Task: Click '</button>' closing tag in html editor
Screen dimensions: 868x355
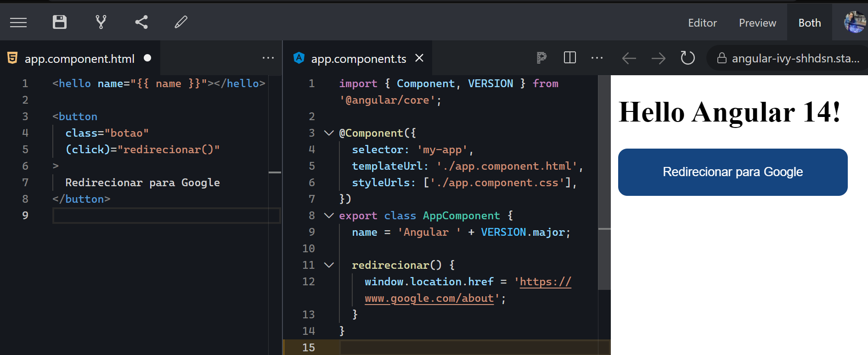Action: coord(81,199)
